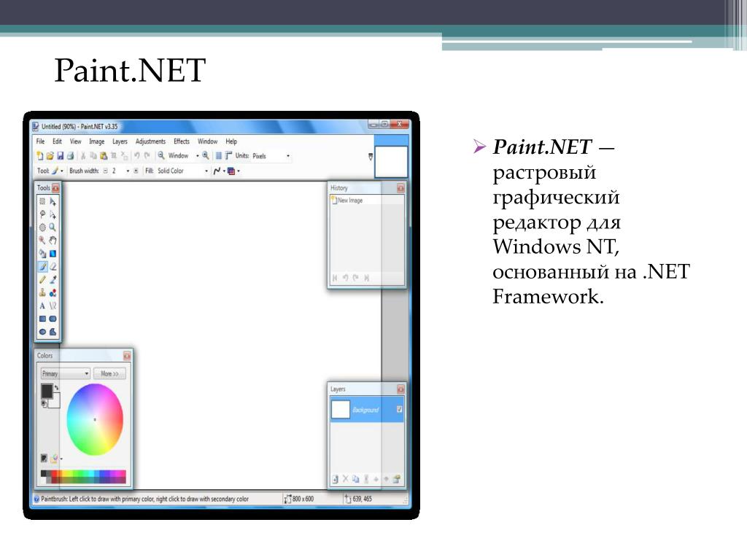This screenshot has width=747, height=560.
Task: Click the primary black color swatch
Action: tap(47, 391)
